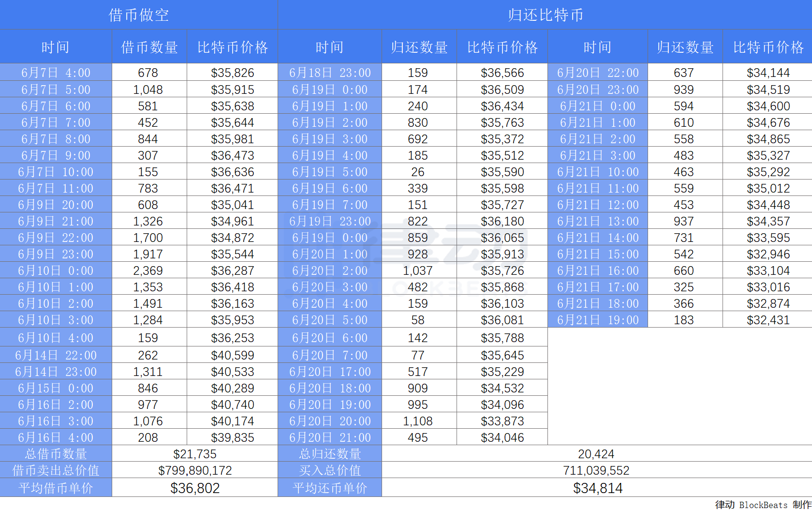Click the 借币做空 section header
The image size is (812, 510).
139,15
